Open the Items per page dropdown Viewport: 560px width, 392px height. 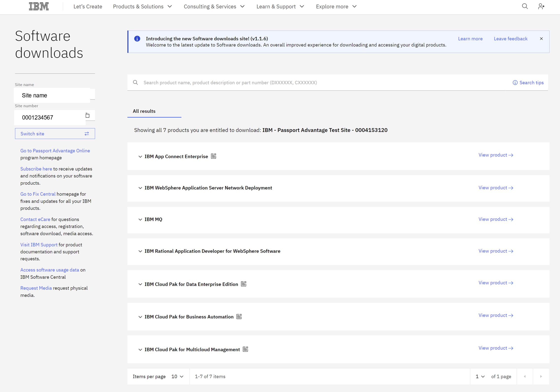click(177, 376)
